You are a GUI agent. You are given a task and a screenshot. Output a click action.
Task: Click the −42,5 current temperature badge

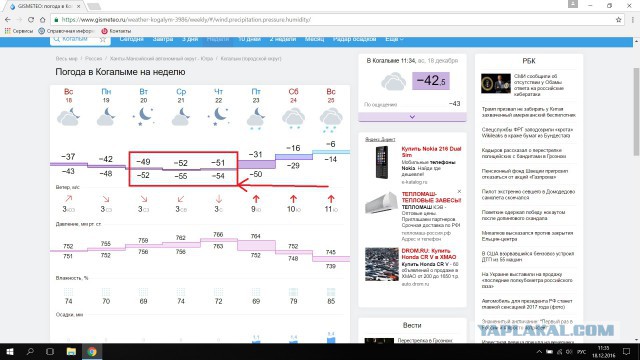pos(431,81)
